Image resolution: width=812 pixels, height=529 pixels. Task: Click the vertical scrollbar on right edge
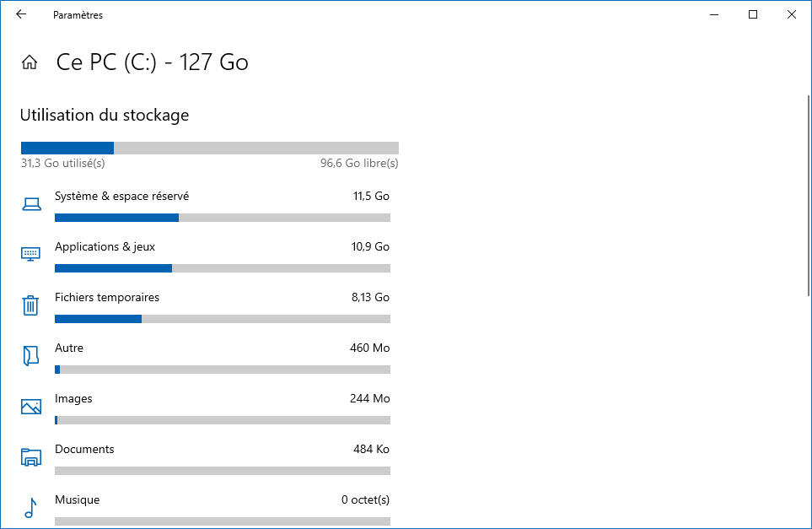[x=809, y=196]
